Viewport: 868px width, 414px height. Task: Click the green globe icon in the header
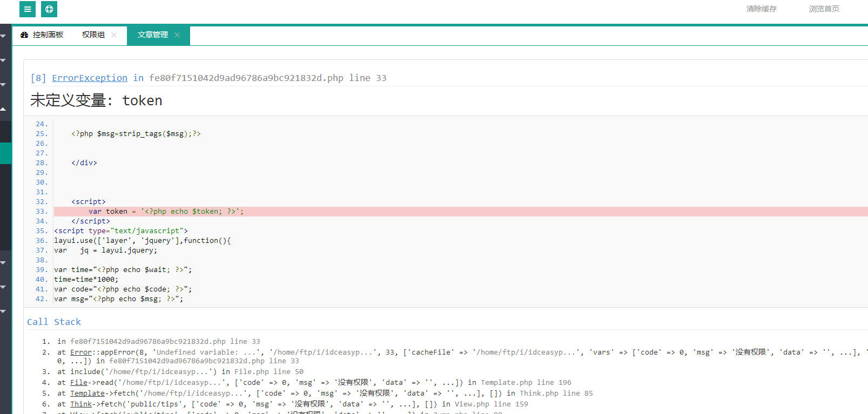pyautogui.click(x=49, y=9)
